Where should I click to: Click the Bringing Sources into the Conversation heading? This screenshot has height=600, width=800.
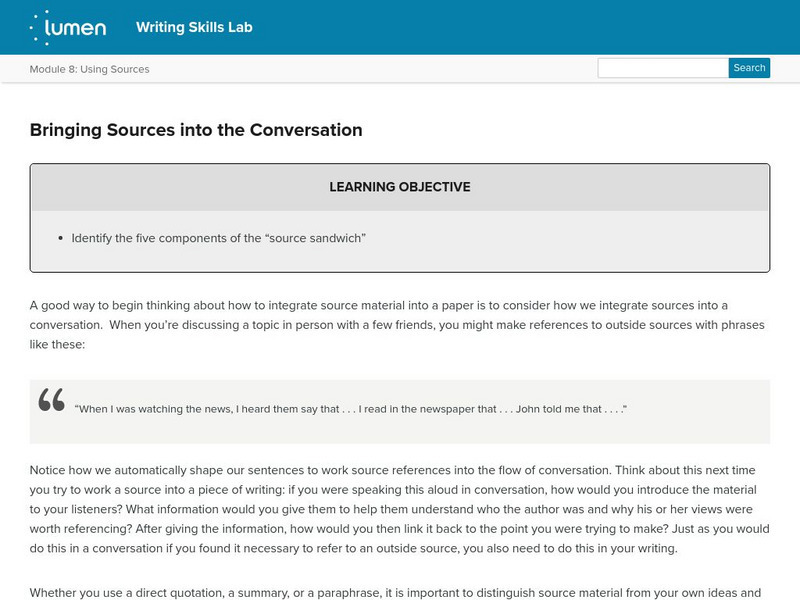tap(196, 129)
